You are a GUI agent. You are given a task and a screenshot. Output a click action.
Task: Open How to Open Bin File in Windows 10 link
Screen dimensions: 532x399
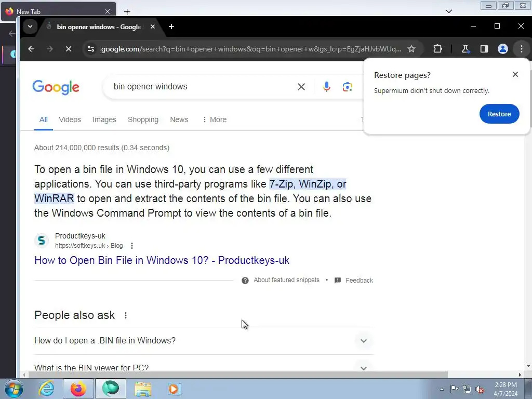(162, 260)
